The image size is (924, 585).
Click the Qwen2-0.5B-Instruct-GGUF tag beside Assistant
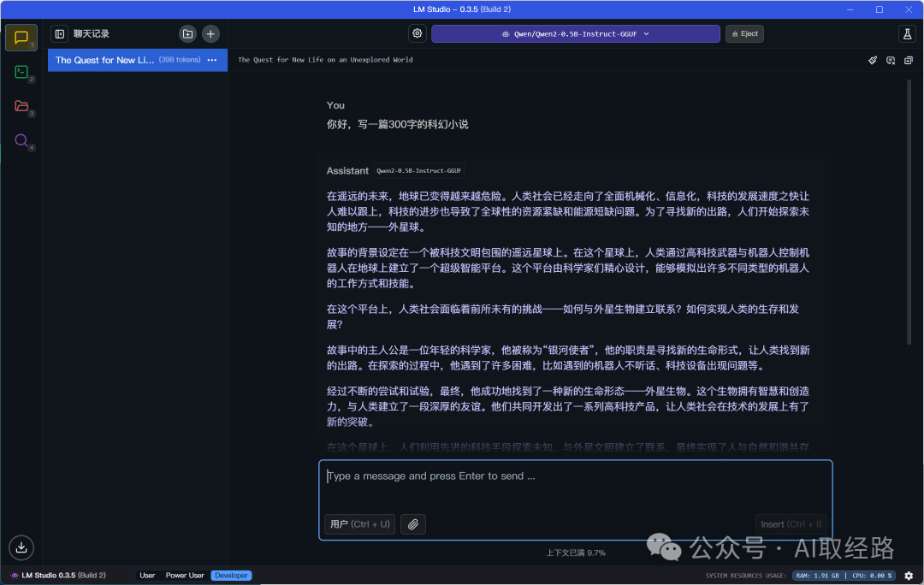(x=419, y=171)
